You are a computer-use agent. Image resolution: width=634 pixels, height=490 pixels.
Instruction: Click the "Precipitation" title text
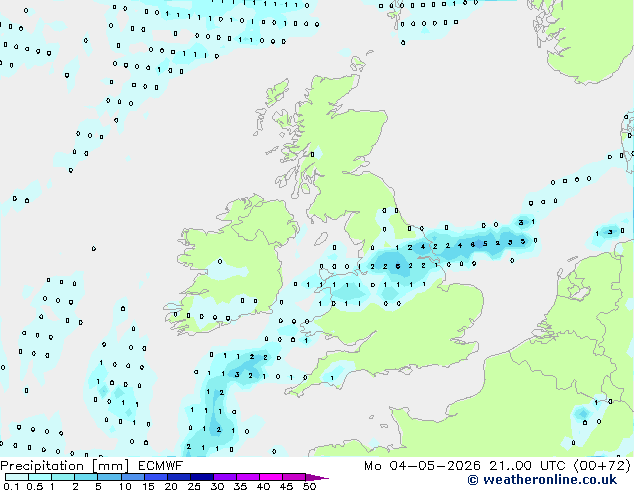tap(42, 466)
